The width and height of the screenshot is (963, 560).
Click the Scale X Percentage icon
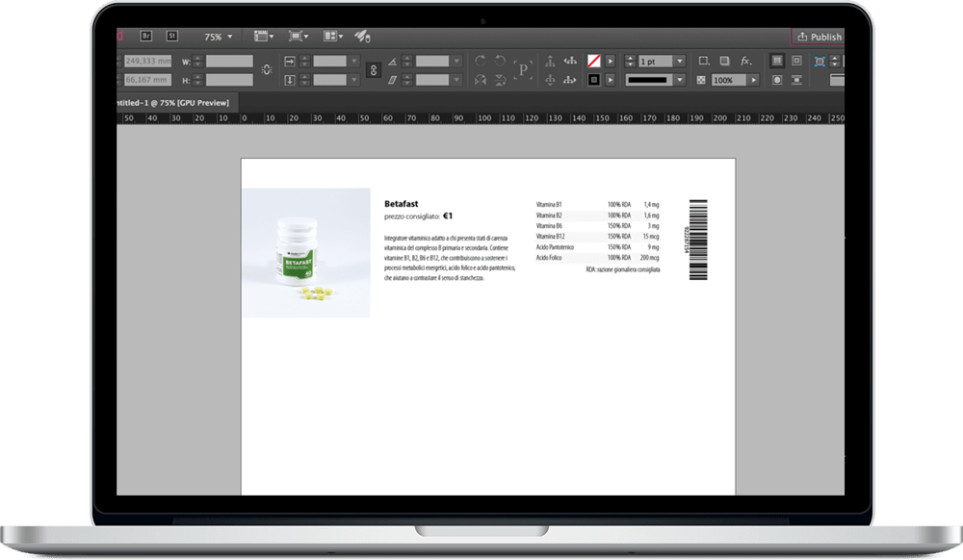coord(290,61)
